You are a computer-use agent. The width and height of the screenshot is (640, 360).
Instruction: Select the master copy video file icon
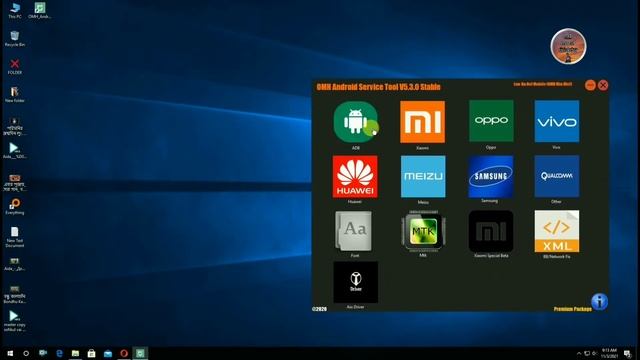[15, 321]
